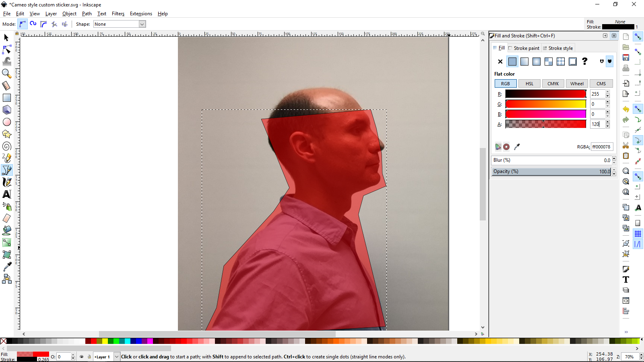Select the RGB color mode button
The image size is (644, 362).
pos(506,84)
